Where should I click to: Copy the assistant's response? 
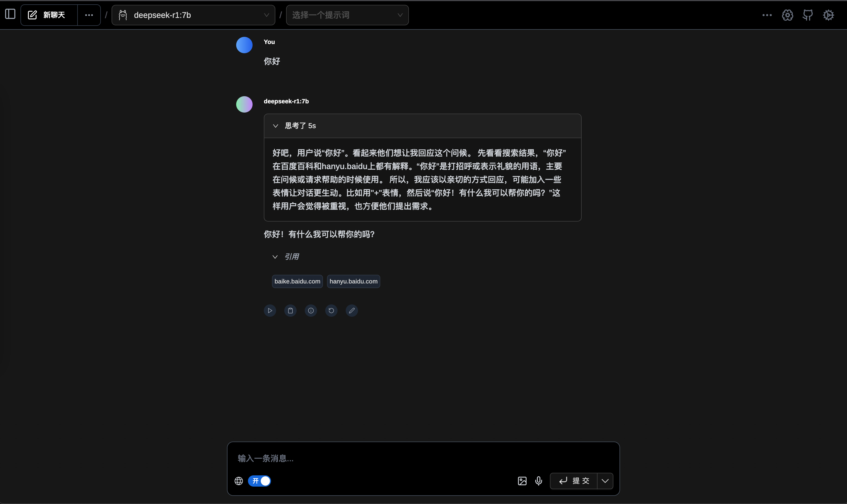[x=290, y=310]
